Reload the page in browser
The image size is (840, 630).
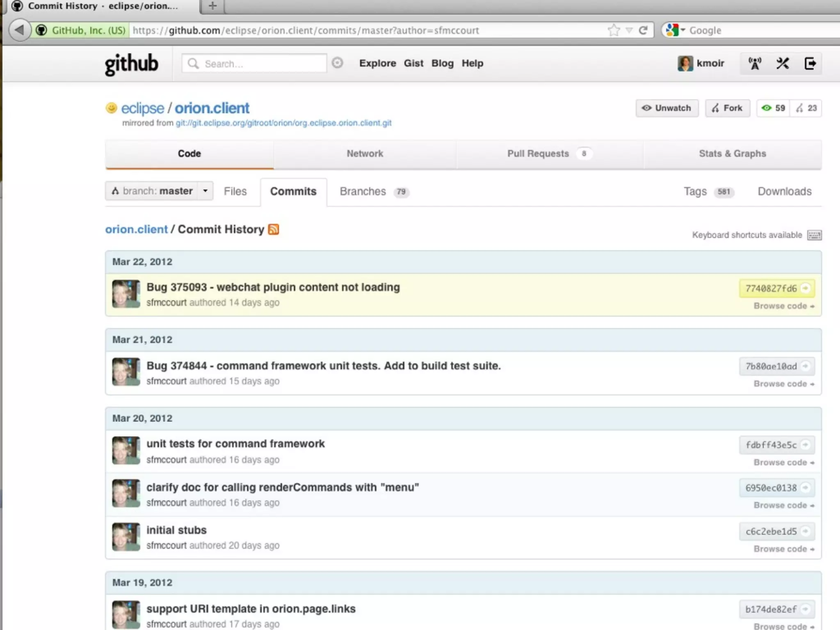click(x=643, y=30)
